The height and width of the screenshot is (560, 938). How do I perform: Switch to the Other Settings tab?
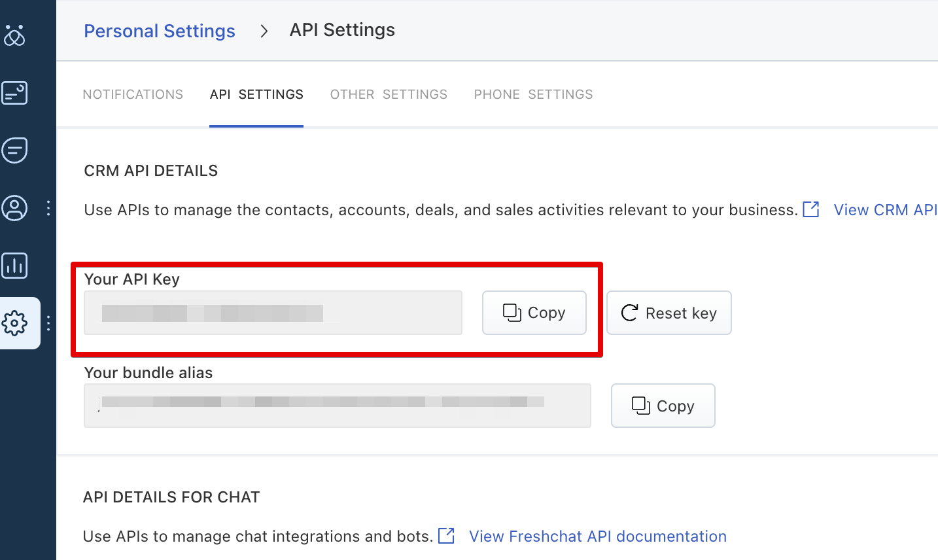click(x=389, y=94)
